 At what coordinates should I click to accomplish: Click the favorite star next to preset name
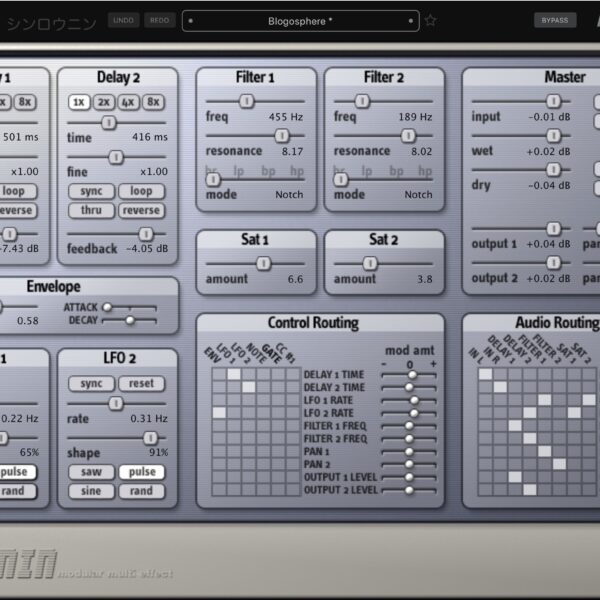(x=430, y=20)
